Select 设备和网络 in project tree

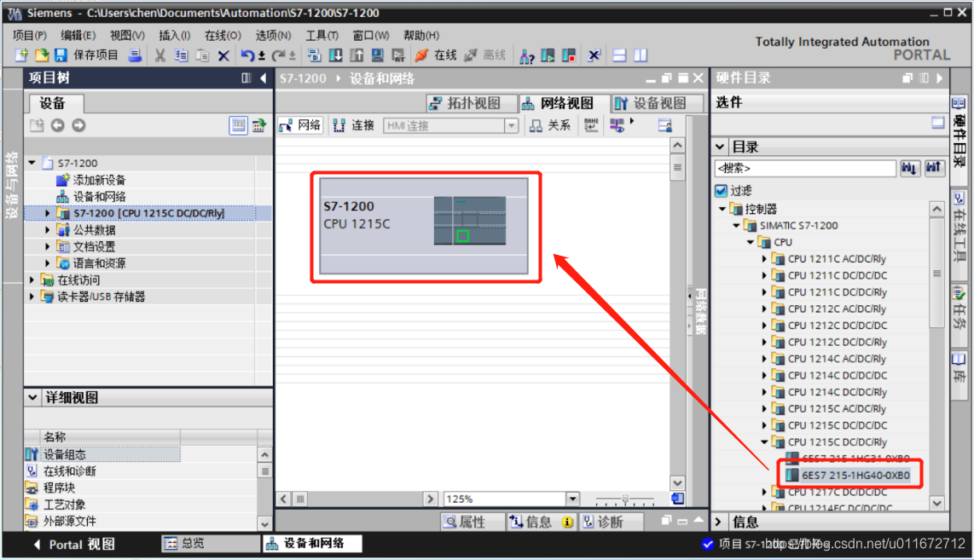[100, 197]
